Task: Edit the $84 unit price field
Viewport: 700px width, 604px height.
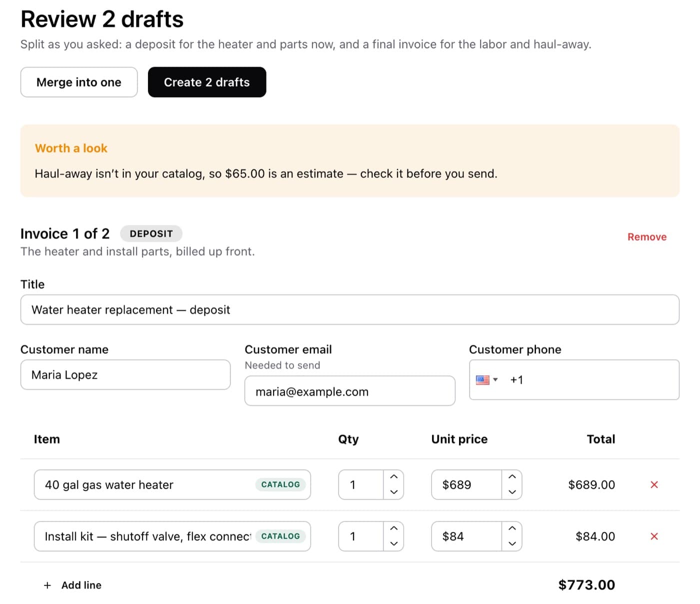Action: coord(466,536)
